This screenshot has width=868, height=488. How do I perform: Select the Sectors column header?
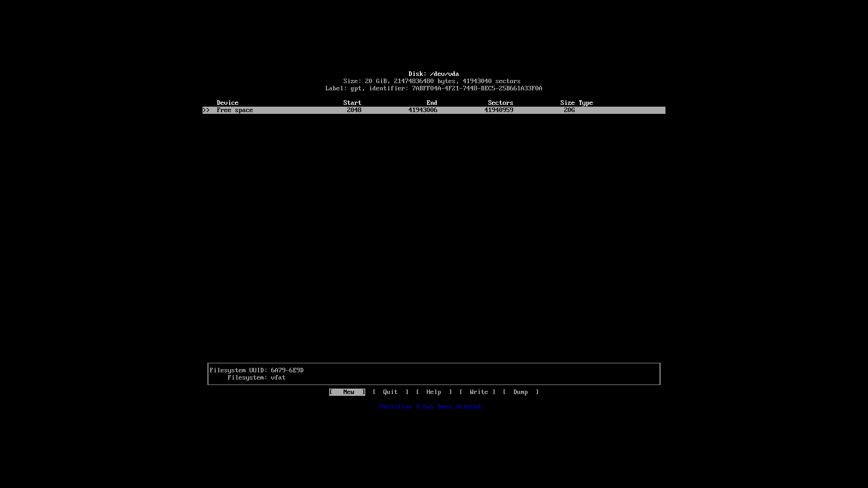point(500,103)
